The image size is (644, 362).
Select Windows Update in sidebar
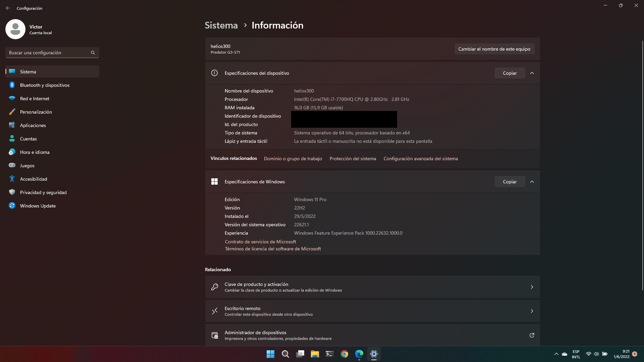click(38, 206)
